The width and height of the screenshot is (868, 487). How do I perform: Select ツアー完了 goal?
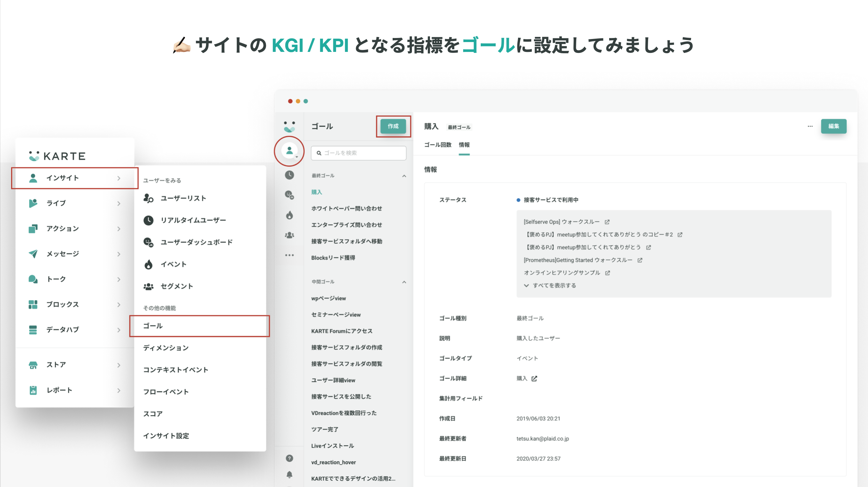(325, 429)
